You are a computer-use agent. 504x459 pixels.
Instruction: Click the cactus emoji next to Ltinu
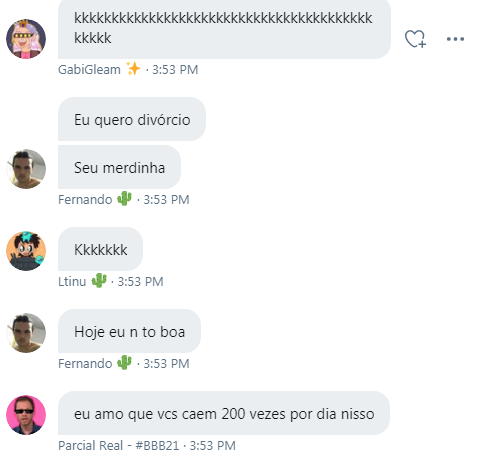pos(99,280)
